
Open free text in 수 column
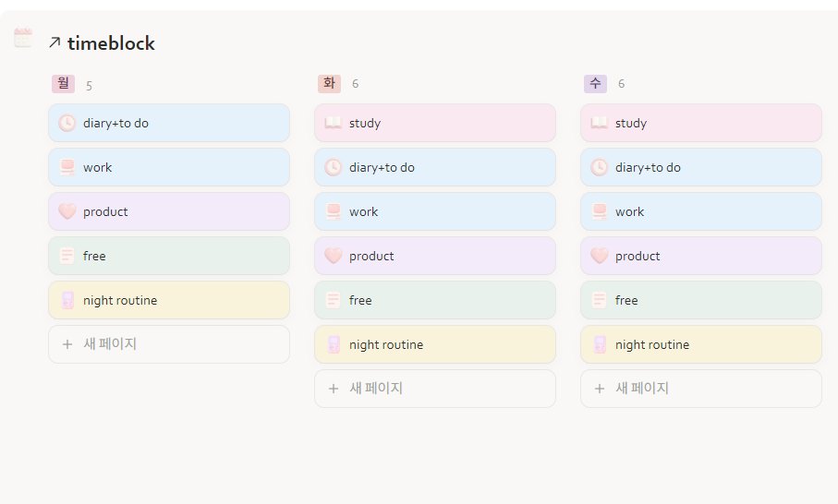point(627,301)
